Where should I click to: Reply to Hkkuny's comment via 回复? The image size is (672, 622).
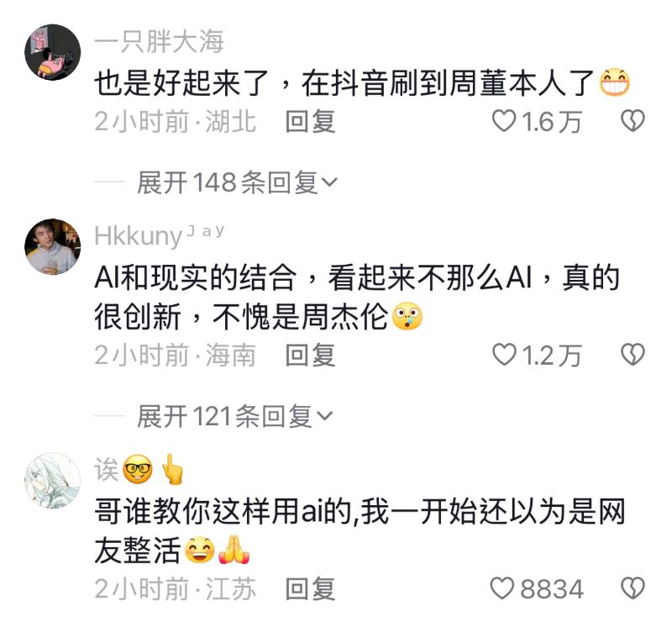(x=310, y=356)
